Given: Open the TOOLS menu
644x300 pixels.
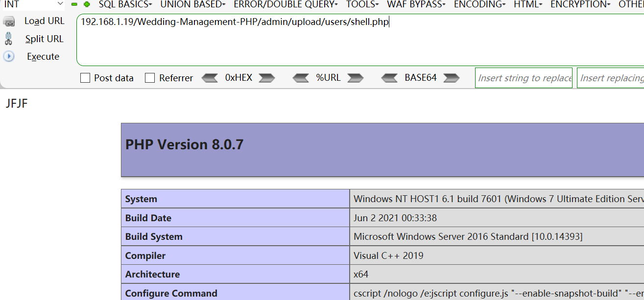Looking at the screenshot, I should [x=362, y=4].
